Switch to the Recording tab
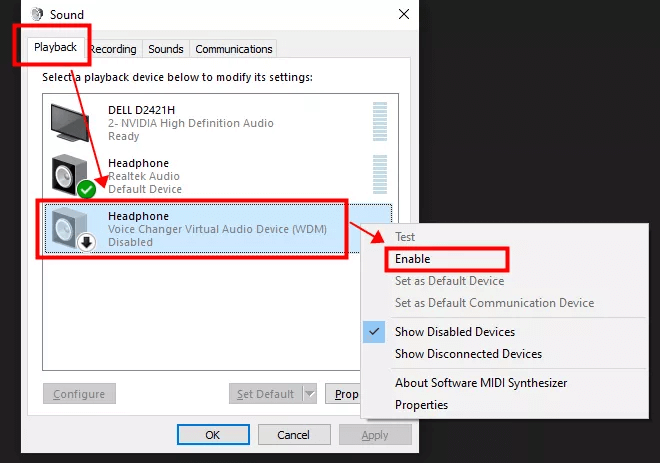 113,49
